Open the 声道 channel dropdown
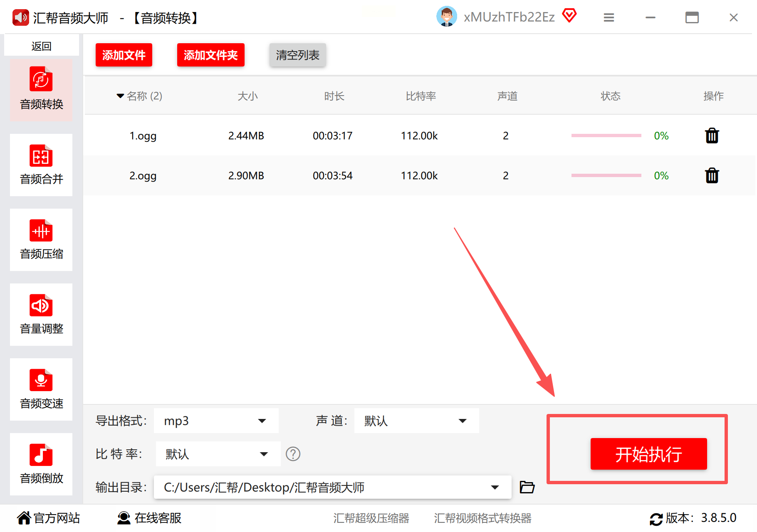This screenshot has height=532, width=757. point(416,421)
